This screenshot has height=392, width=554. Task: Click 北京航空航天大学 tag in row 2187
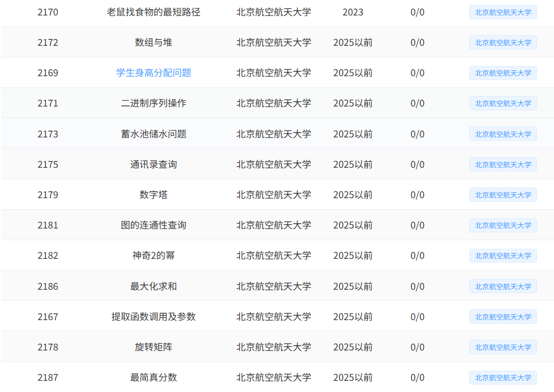pos(503,378)
